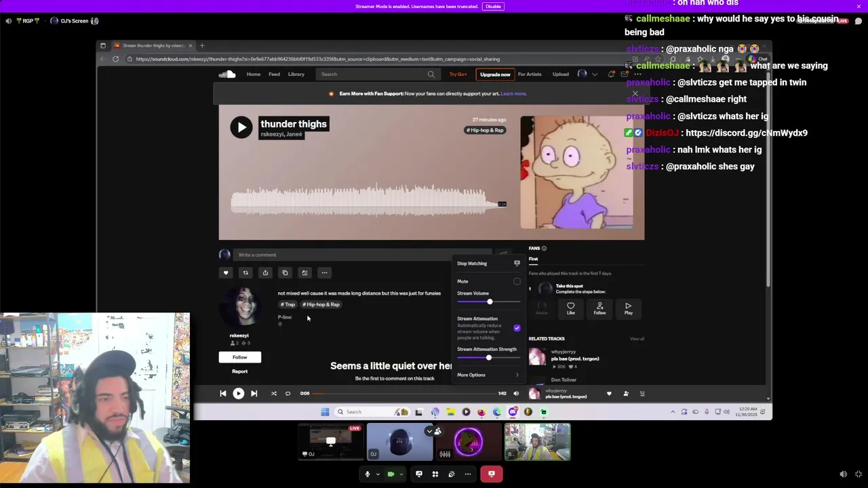Like the track with the heart button below the comment box
The width and height of the screenshot is (868, 488).
226,273
